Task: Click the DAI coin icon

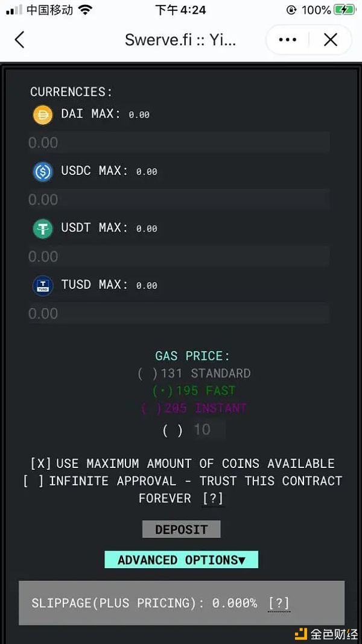Action: pyautogui.click(x=43, y=115)
